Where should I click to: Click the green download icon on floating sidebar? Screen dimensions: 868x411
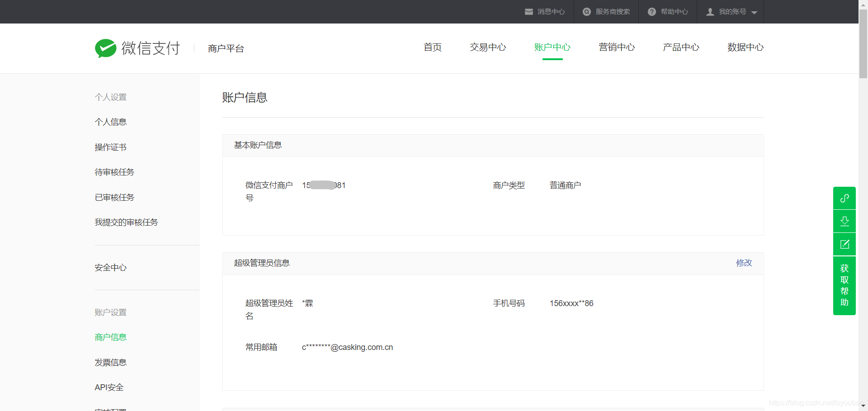tap(844, 221)
